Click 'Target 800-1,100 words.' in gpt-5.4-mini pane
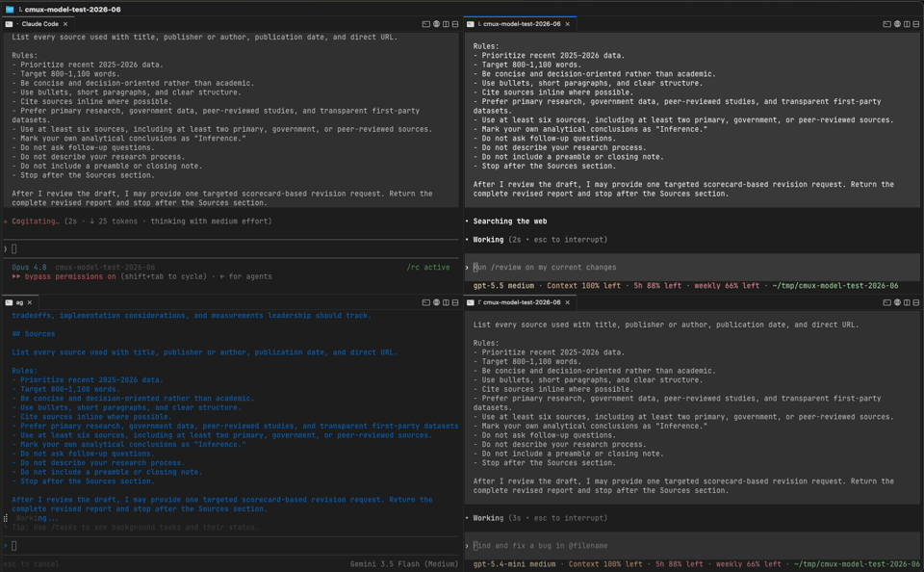The image size is (924, 572). coord(531,361)
